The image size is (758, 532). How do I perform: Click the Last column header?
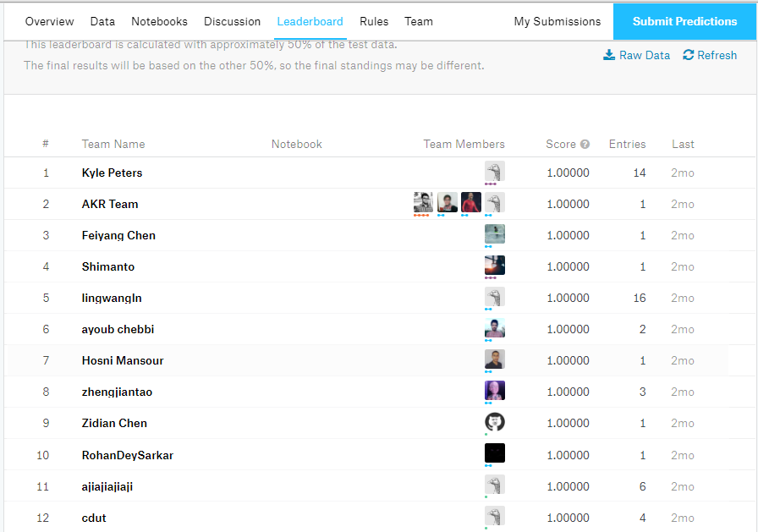click(x=683, y=144)
